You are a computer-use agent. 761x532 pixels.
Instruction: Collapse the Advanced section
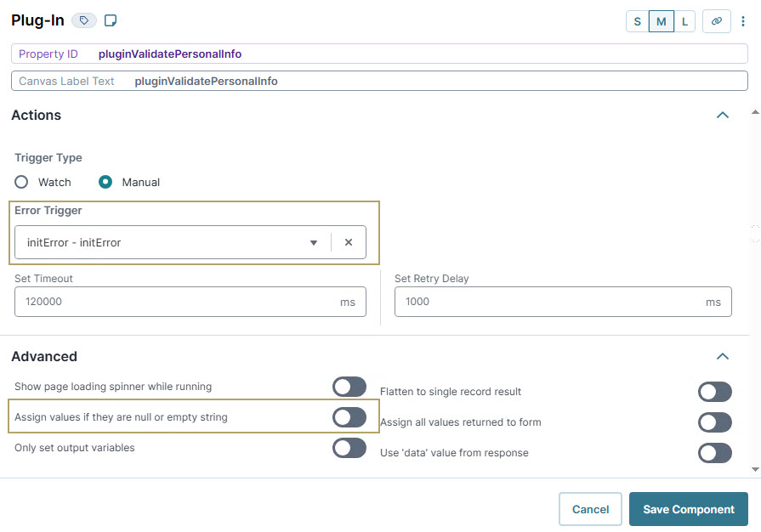[x=722, y=356]
